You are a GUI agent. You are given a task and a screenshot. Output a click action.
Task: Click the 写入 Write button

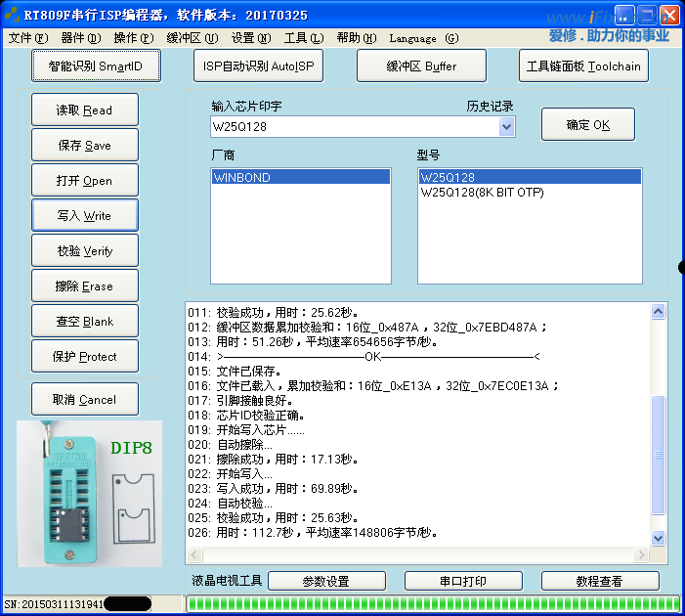(x=85, y=215)
